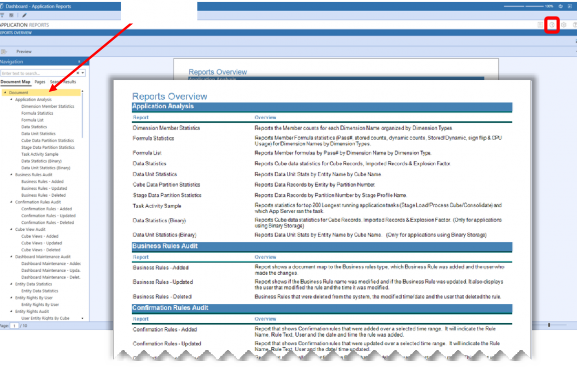Click the document map scroll up arrow
The height and width of the screenshot is (370, 577).
pyautogui.click(x=82, y=91)
